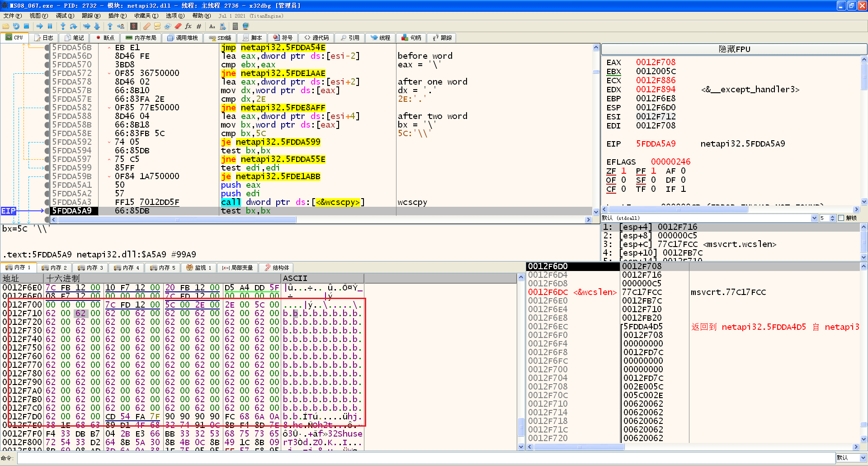Click the Step Into icon
868x466 pixels.
pos(63,26)
